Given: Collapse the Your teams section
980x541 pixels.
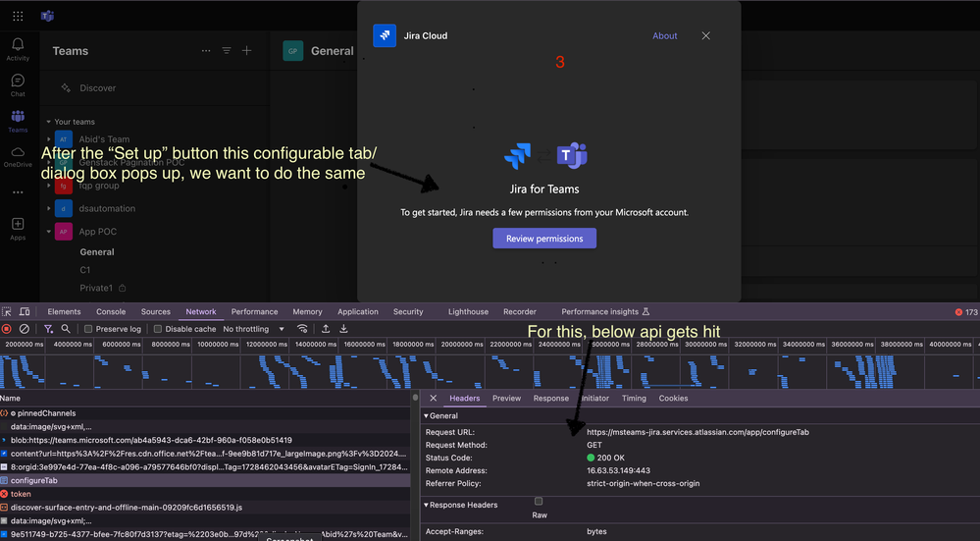Looking at the screenshot, I should (x=49, y=122).
